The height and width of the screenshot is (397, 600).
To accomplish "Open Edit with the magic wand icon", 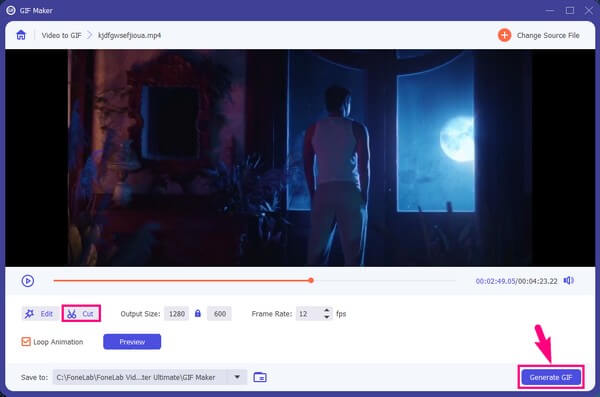I will 29,314.
